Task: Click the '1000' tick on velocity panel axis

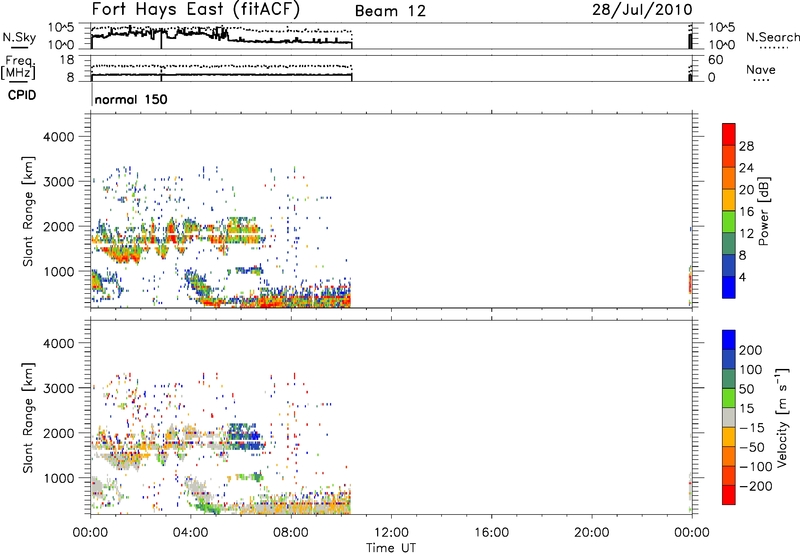Action: click(59, 478)
